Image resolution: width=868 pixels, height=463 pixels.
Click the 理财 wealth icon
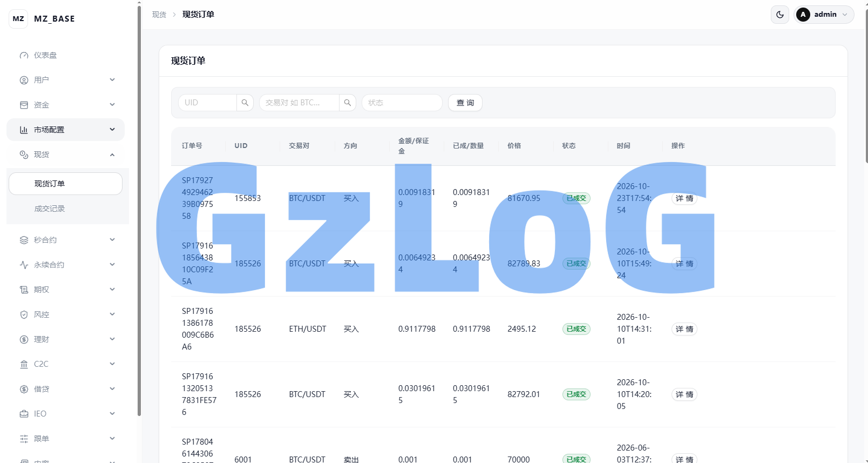(x=24, y=339)
